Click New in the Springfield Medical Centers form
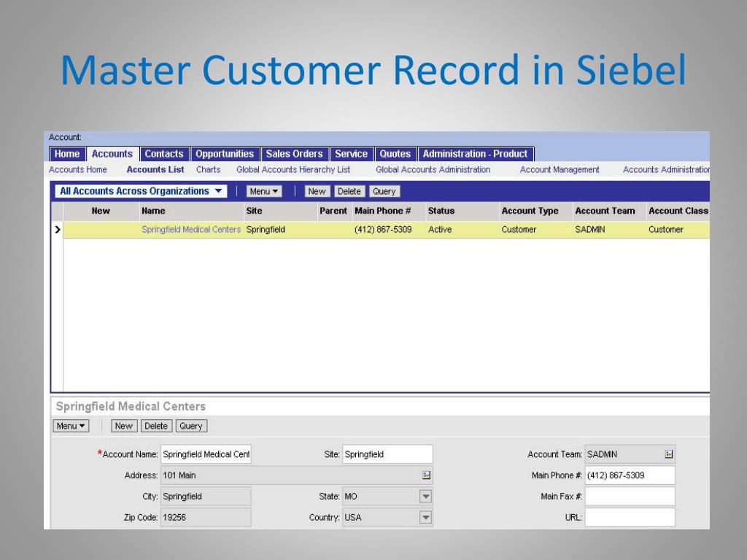747x560 pixels. [124, 426]
